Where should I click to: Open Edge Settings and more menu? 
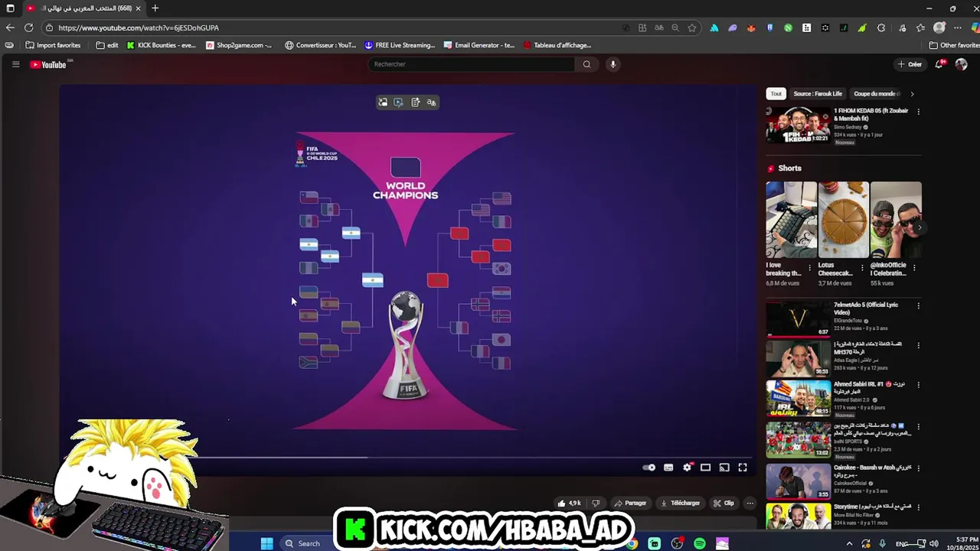pyautogui.click(x=957, y=28)
